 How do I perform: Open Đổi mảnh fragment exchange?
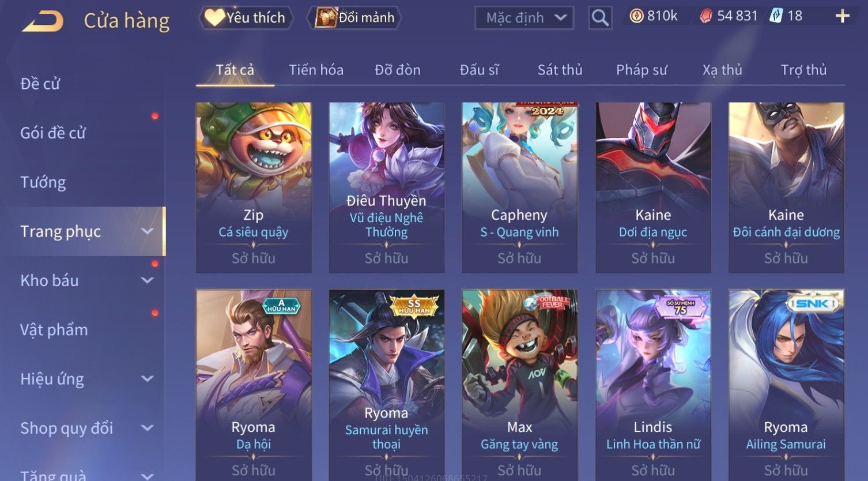click(355, 18)
